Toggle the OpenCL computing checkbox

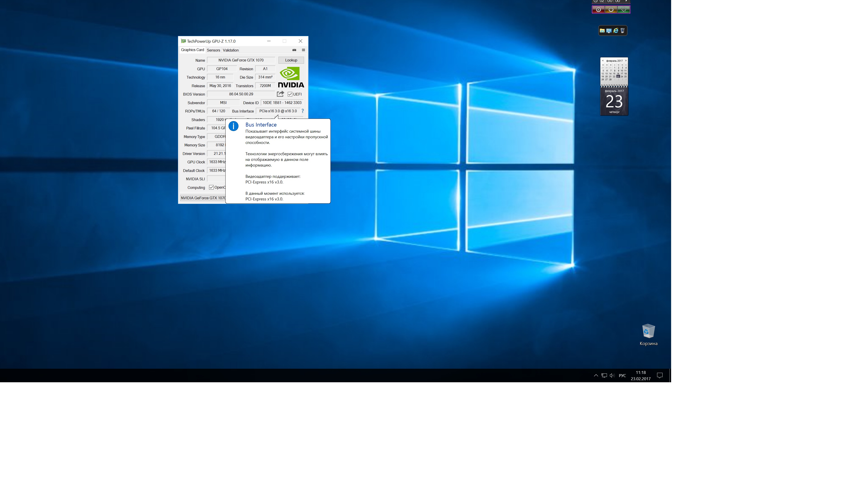point(211,188)
